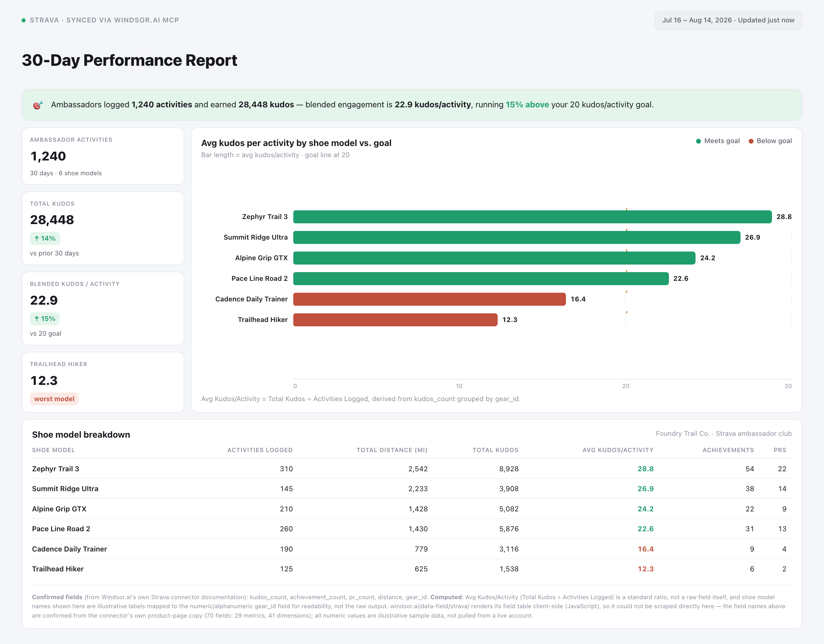Click the worst model badge

(x=54, y=399)
